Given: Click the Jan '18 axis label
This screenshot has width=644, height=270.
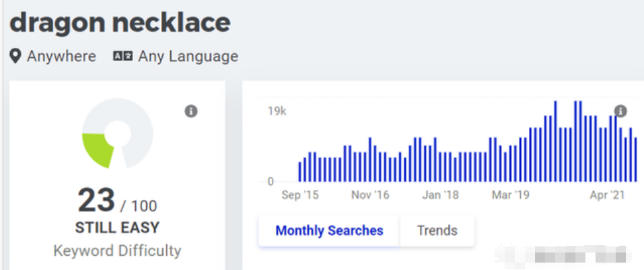Looking at the screenshot, I should [x=441, y=195].
